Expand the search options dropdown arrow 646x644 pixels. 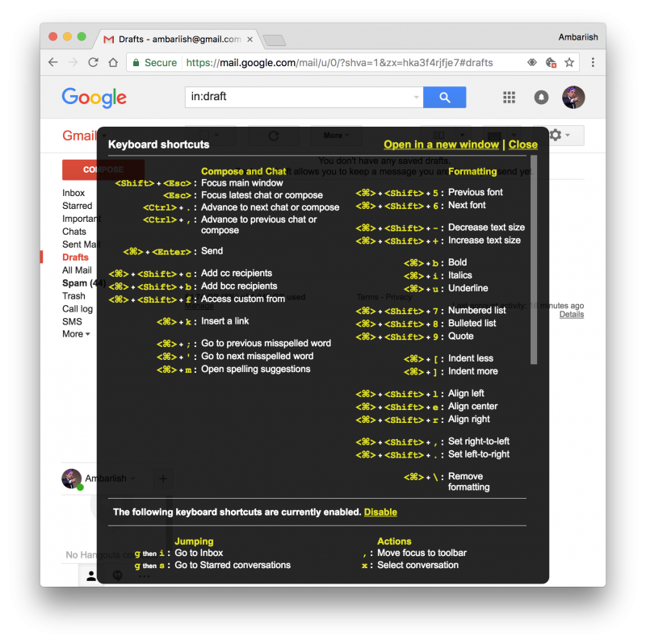pos(417,97)
